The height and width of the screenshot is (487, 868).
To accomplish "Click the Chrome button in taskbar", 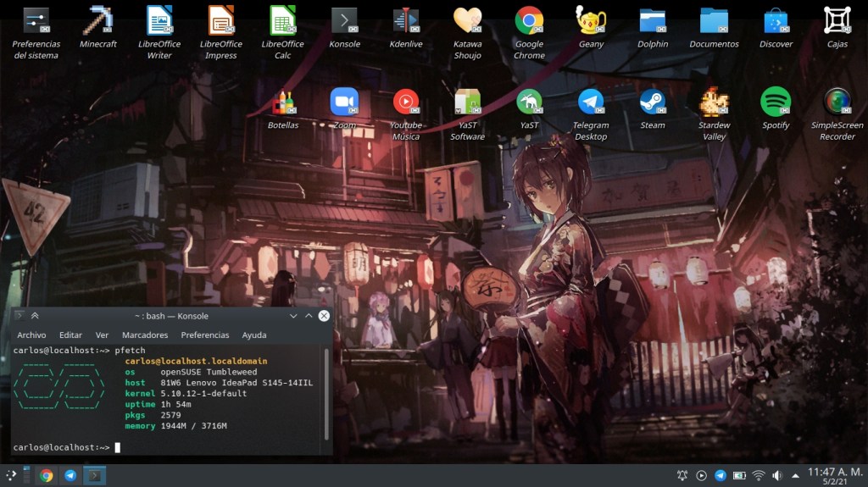I will 47,475.
